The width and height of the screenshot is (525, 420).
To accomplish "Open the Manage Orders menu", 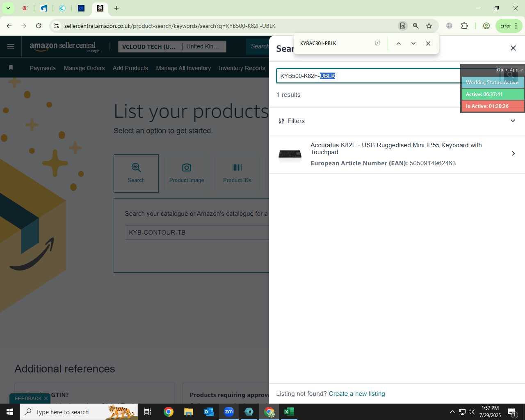I will pyautogui.click(x=84, y=68).
